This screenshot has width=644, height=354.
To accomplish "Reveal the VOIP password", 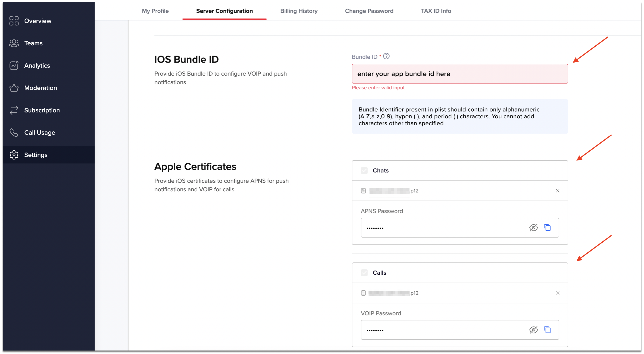I will pyautogui.click(x=533, y=330).
